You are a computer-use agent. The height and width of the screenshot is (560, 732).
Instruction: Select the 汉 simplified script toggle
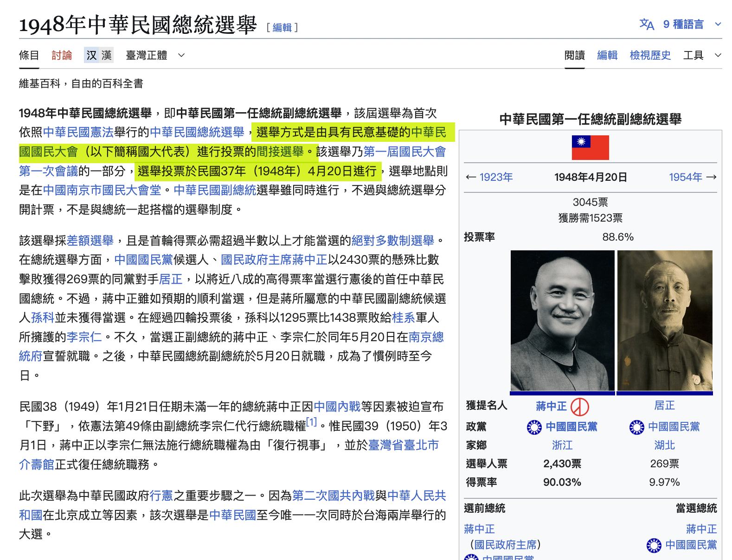91,55
